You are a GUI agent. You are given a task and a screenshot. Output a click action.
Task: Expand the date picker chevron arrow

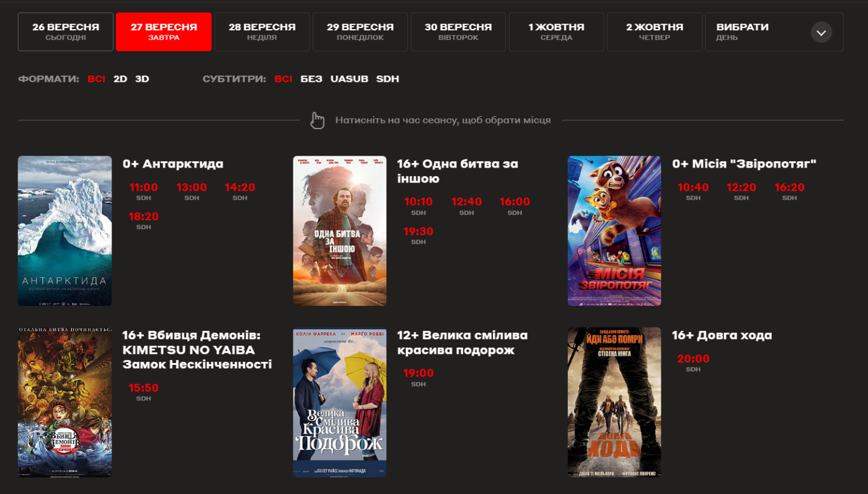pos(821,32)
